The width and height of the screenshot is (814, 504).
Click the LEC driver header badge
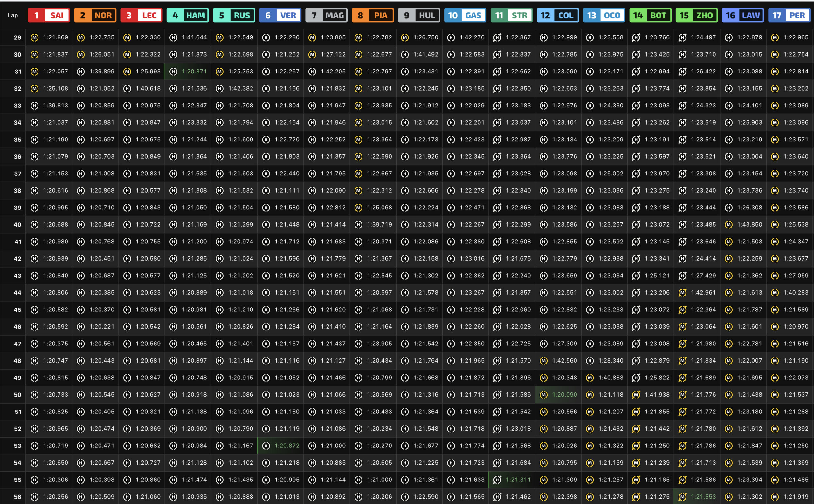point(141,15)
